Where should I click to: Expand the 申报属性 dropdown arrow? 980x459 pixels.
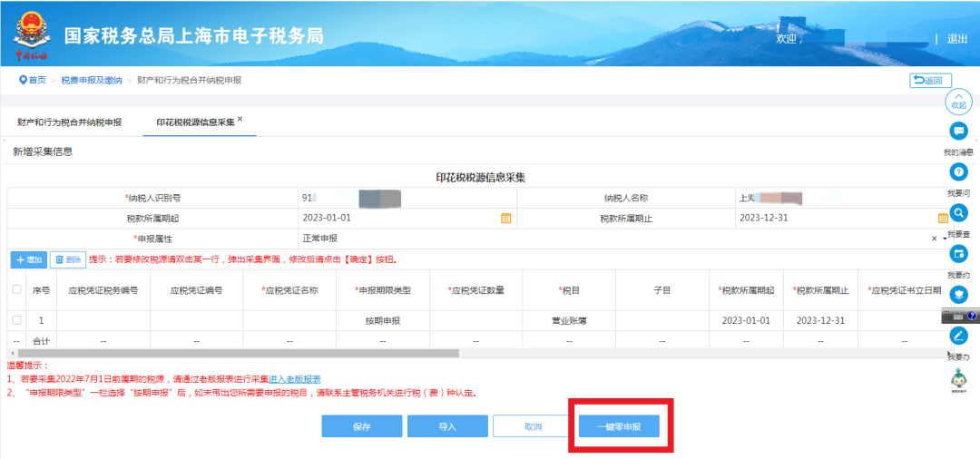tap(945, 239)
